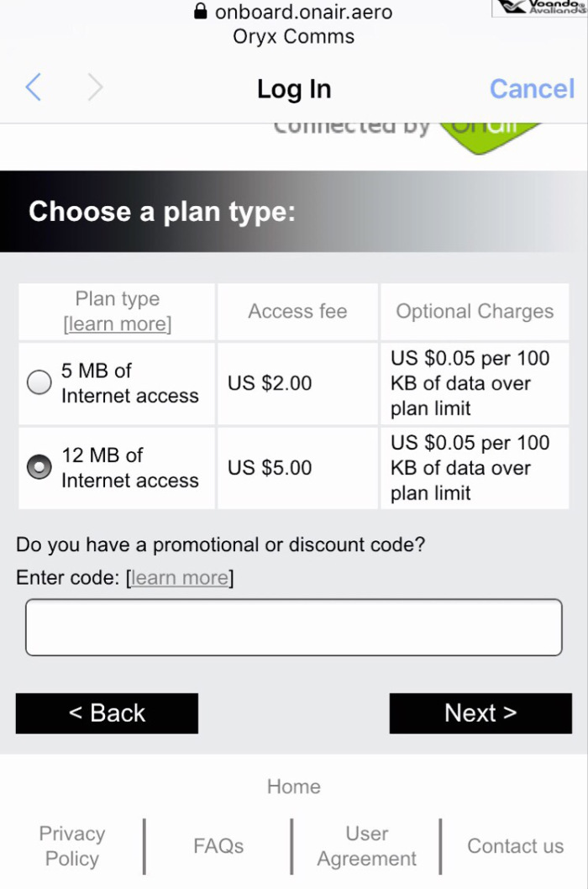Screen dimensions: 588x889
Task: Focus the promotional code text field
Action: [293, 627]
